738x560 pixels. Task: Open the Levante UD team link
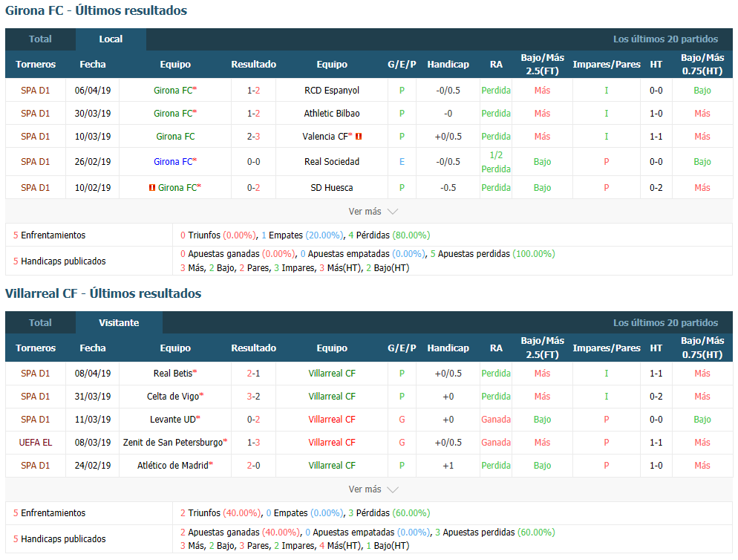[x=173, y=420]
